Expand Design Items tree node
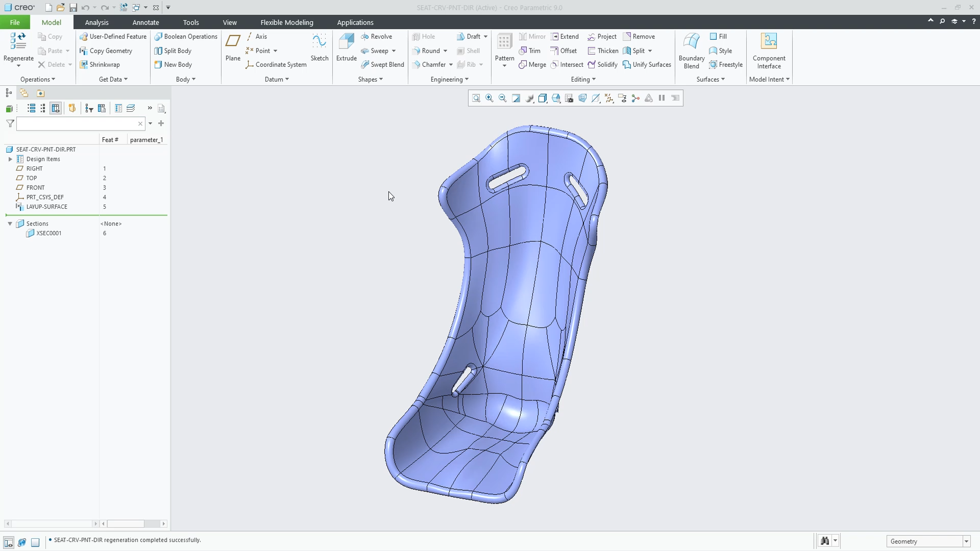The image size is (980, 551). [x=10, y=159]
